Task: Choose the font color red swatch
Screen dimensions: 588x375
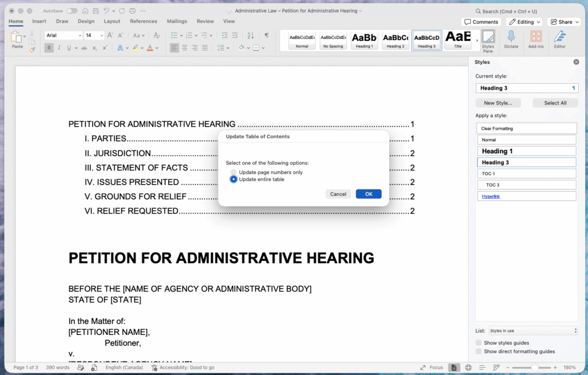Action: pos(150,48)
